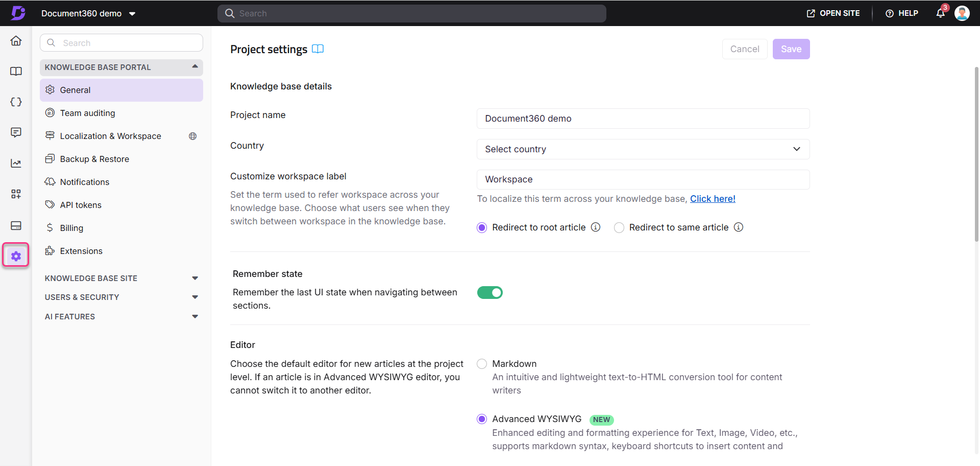Viewport: 980px width, 466px height.
Task: Open Team auditing menu item
Action: (121, 113)
